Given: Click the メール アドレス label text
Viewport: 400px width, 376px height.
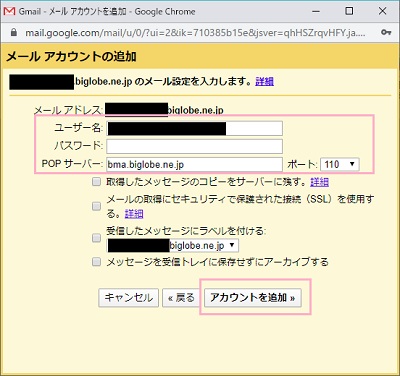Looking at the screenshot, I should coord(68,110).
